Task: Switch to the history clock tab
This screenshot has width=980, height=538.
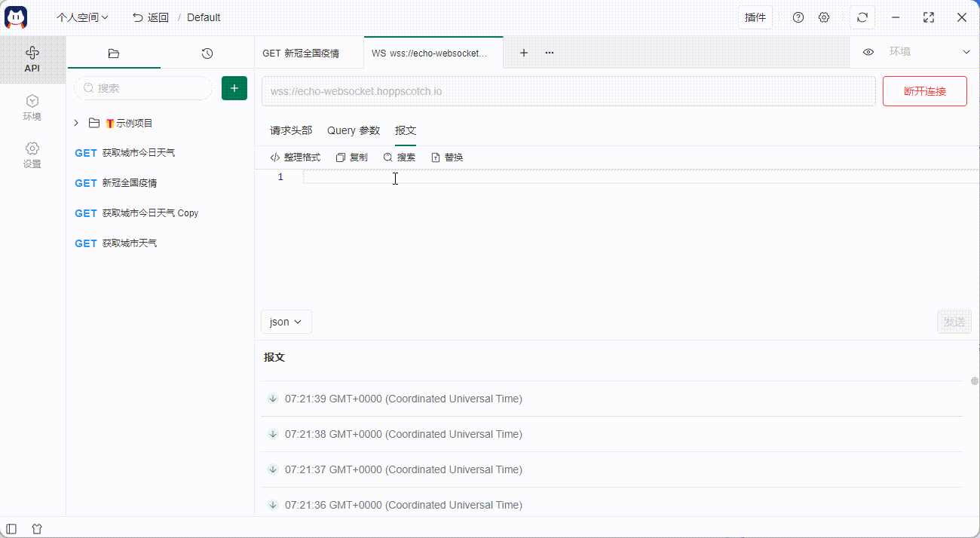Action: click(207, 53)
